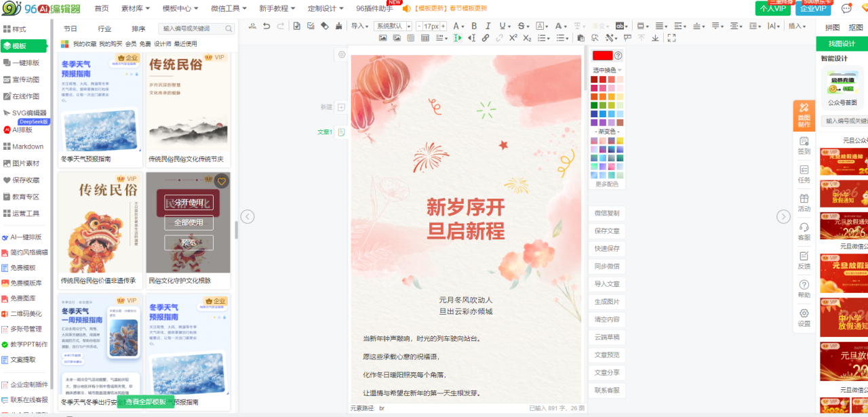Click the undo arrow icon
The width and height of the screenshot is (868, 417).
[266, 26]
